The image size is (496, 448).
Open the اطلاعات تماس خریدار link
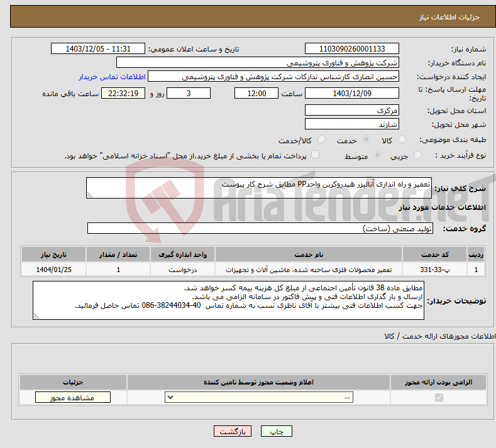click(112, 77)
